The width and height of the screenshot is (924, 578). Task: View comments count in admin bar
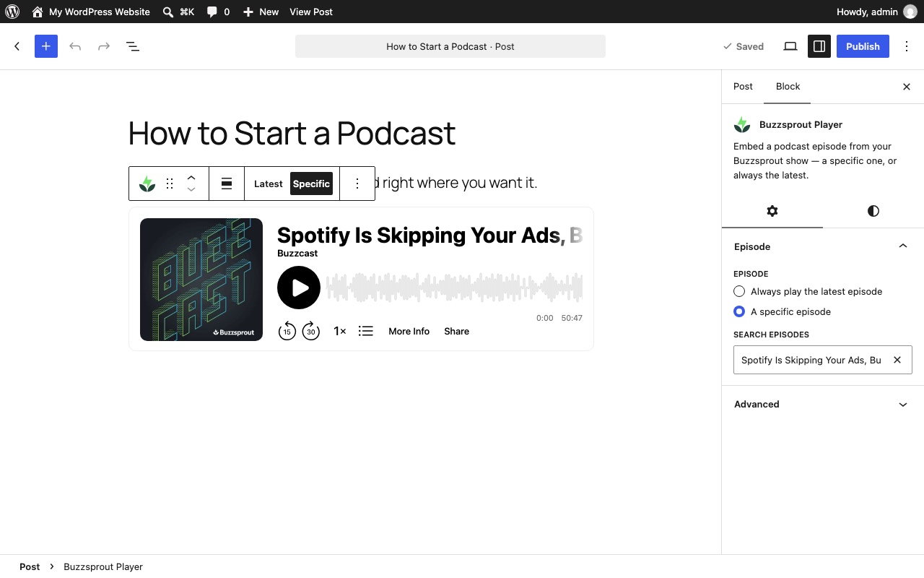coord(218,12)
